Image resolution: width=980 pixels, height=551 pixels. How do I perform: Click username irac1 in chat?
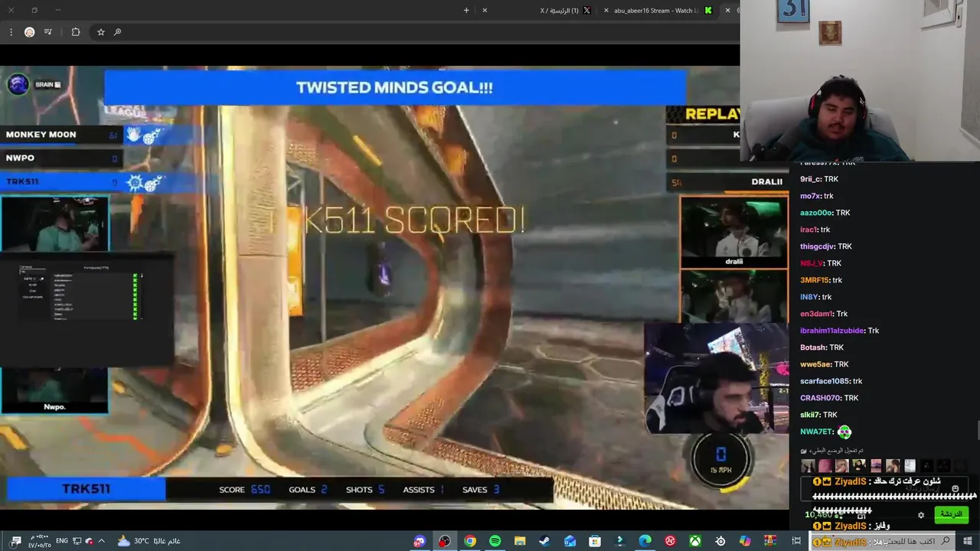(808, 230)
